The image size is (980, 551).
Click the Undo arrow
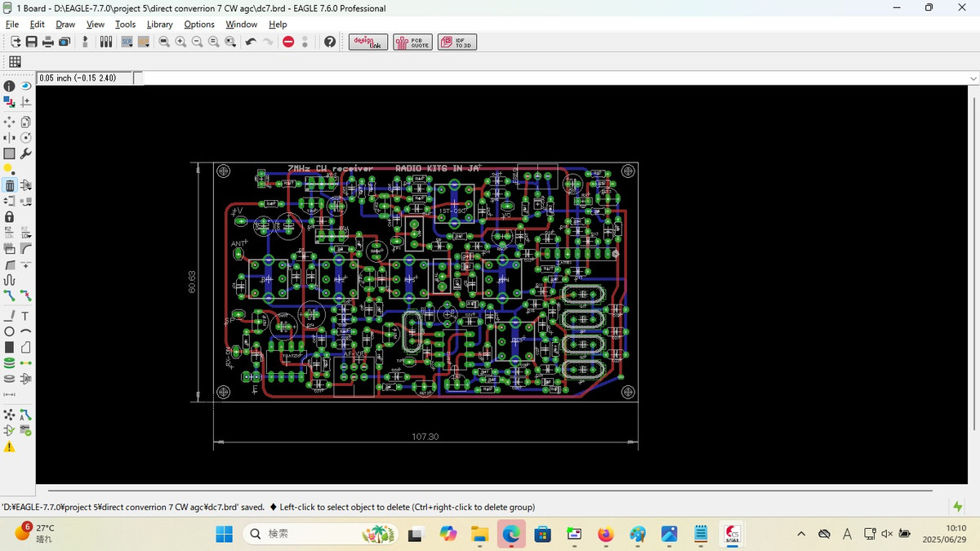click(x=251, y=42)
